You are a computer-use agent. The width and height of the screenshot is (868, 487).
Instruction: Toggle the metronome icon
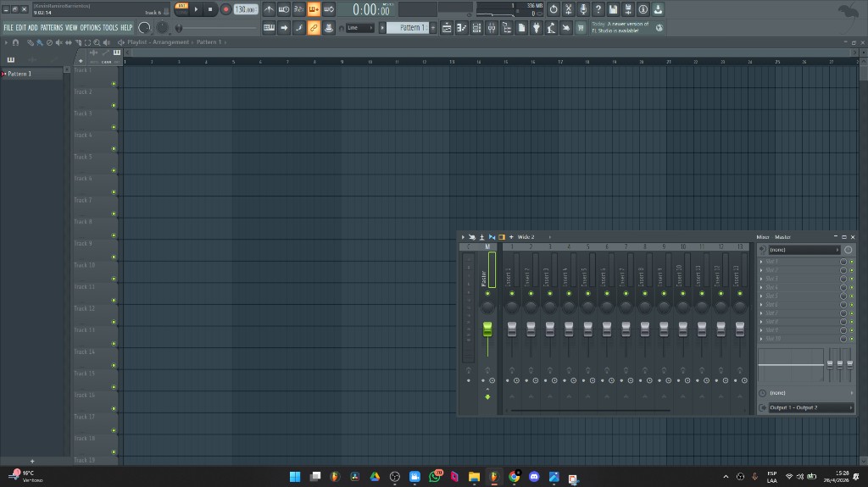pos(269,9)
